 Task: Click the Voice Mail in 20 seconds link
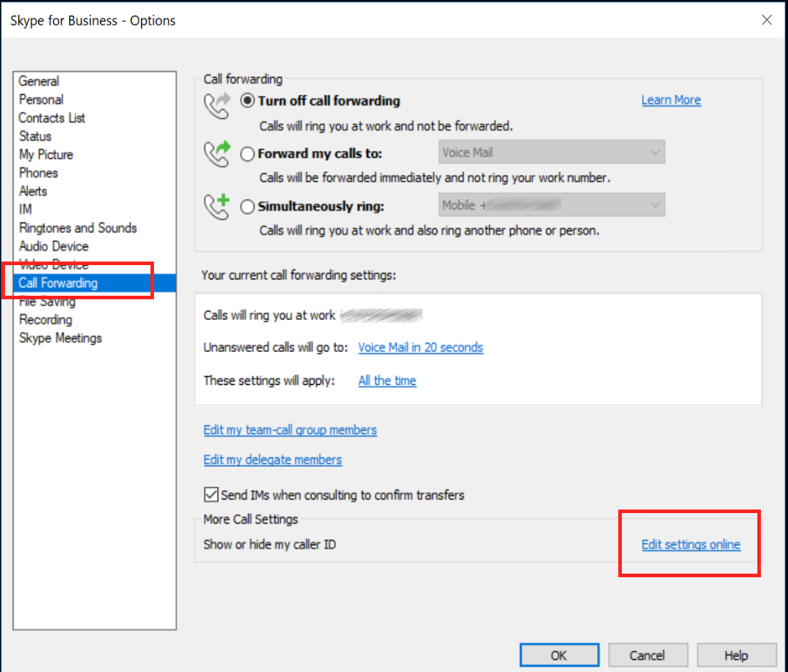pos(421,348)
